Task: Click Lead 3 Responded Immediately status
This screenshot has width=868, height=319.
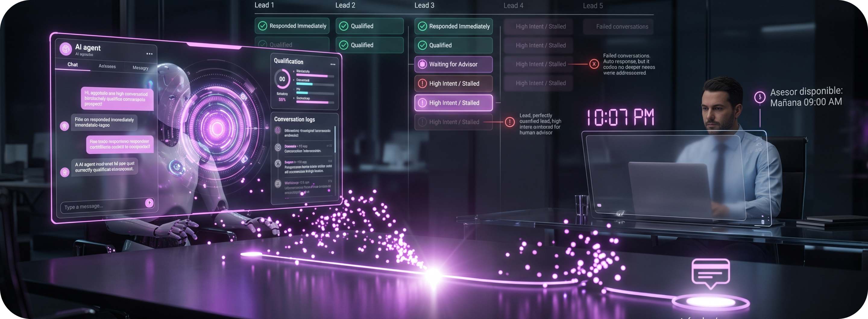Action: click(x=454, y=26)
